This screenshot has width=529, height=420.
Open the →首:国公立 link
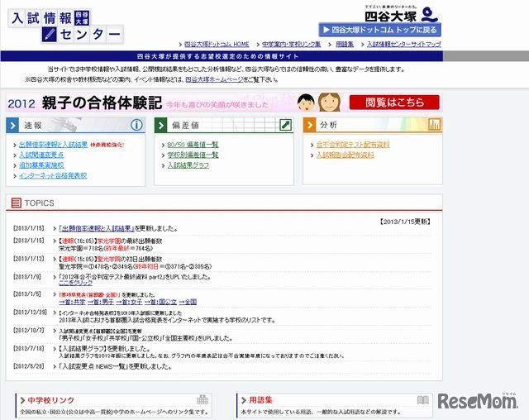coord(161,302)
